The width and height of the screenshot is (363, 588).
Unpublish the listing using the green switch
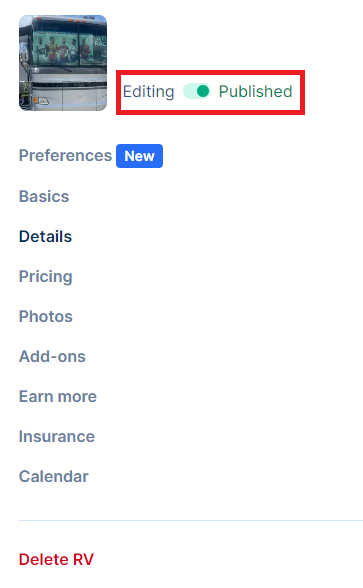pyautogui.click(x=197, y=92)
